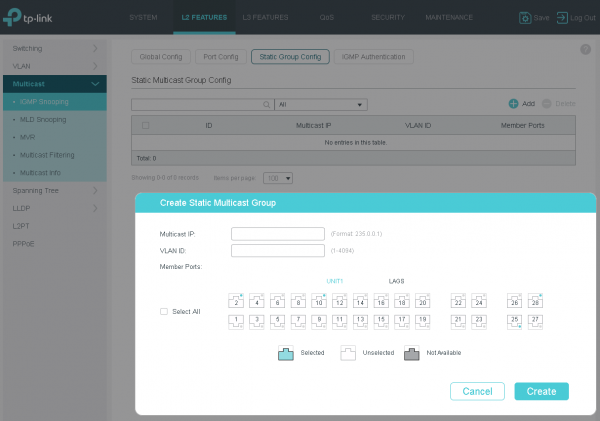This screenshot has width=600, height=421.
Task: Enable the Select All checkbox
Action: [164, 311]
